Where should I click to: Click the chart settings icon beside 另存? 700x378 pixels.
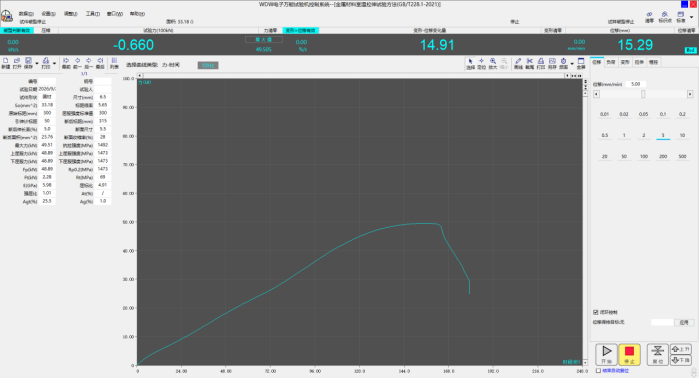click(x=563, y=63)
